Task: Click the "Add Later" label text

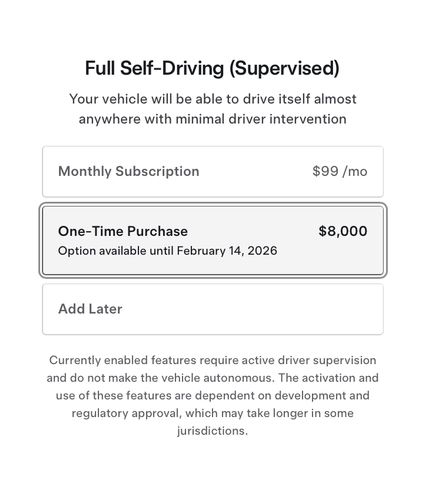Action: click(x=90, y=309)
